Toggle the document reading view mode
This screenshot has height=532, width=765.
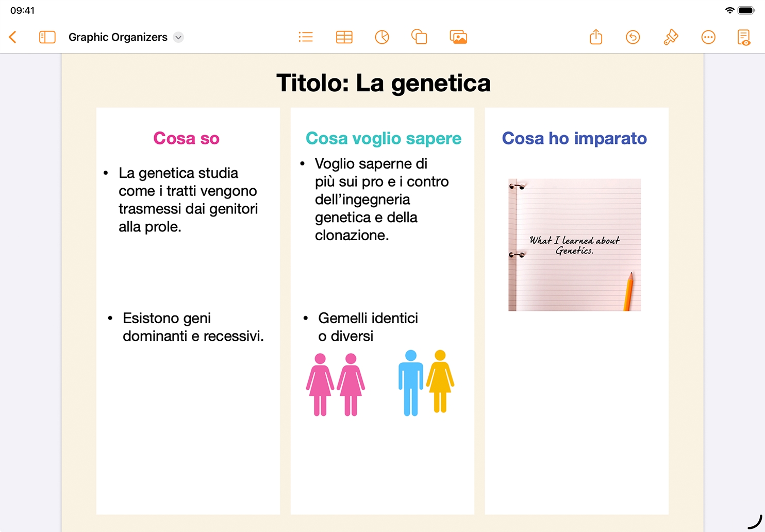tap(744, 37)
